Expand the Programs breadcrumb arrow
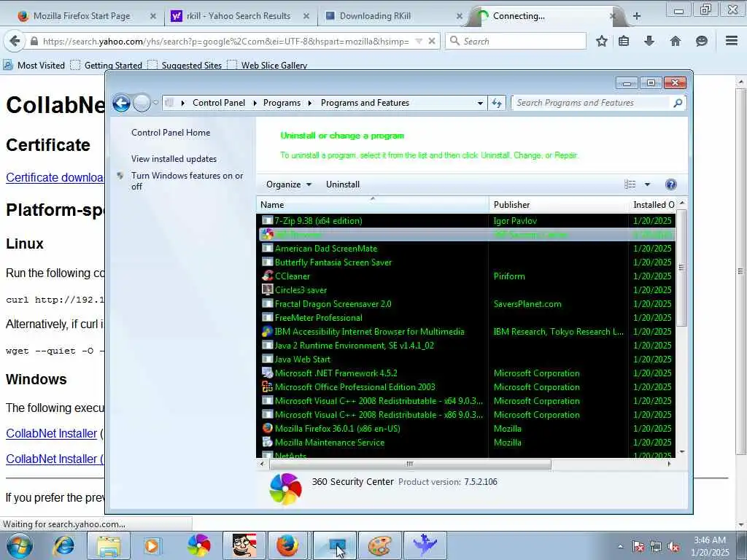This screenshot has width=747, height=560. point(310,103)
